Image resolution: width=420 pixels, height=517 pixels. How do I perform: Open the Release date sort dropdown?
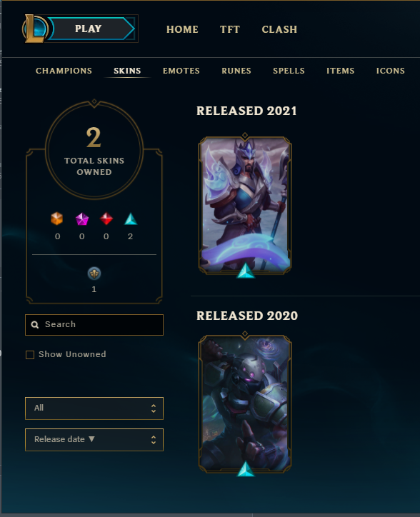click(x=94, y=439)
